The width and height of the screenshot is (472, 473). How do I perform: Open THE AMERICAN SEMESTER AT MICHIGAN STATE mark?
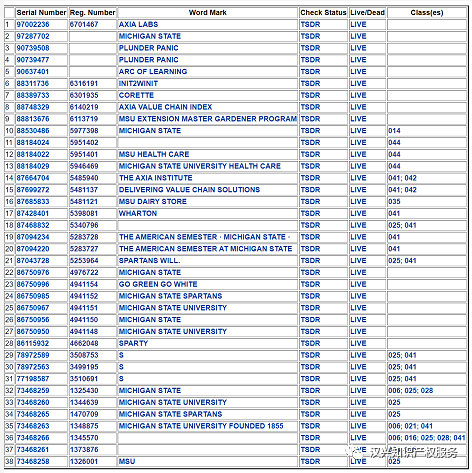point(205,249)
